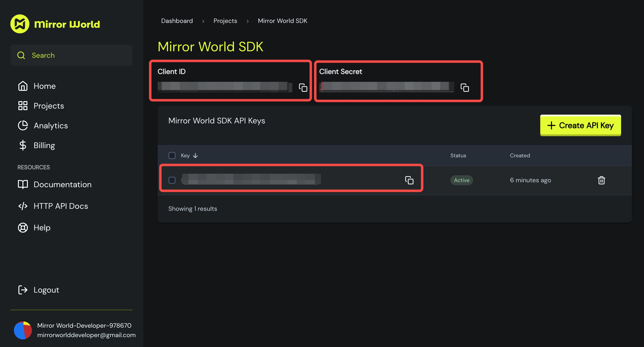Screen dimensions: 644x347
Task: Open Projects in the sidebar
Action: coord(49,106)
